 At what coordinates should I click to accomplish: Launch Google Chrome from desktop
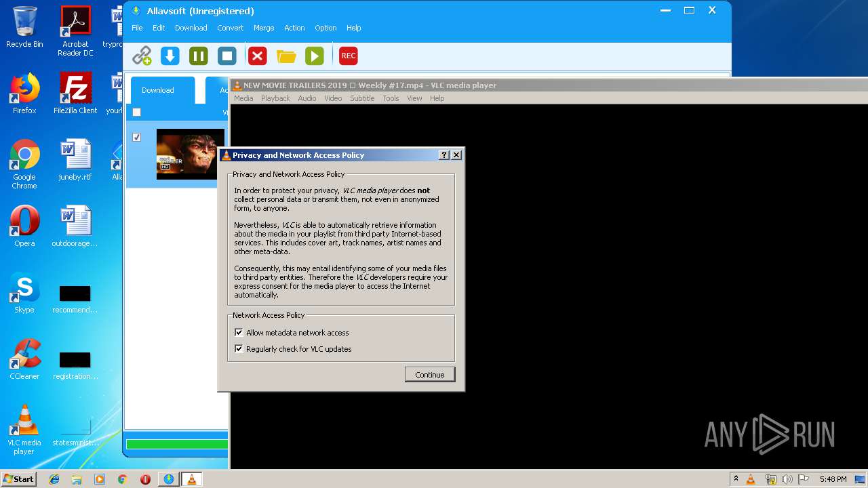24,164
